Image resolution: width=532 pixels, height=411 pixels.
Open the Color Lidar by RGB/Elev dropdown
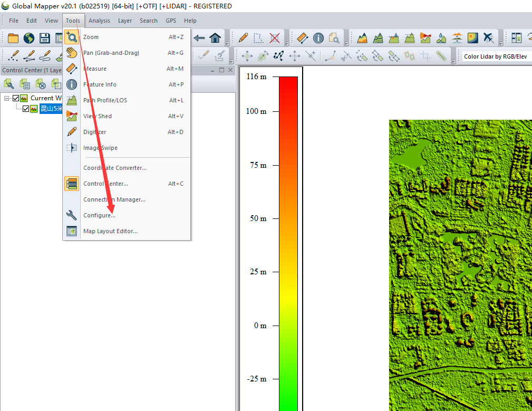(496, 56)
